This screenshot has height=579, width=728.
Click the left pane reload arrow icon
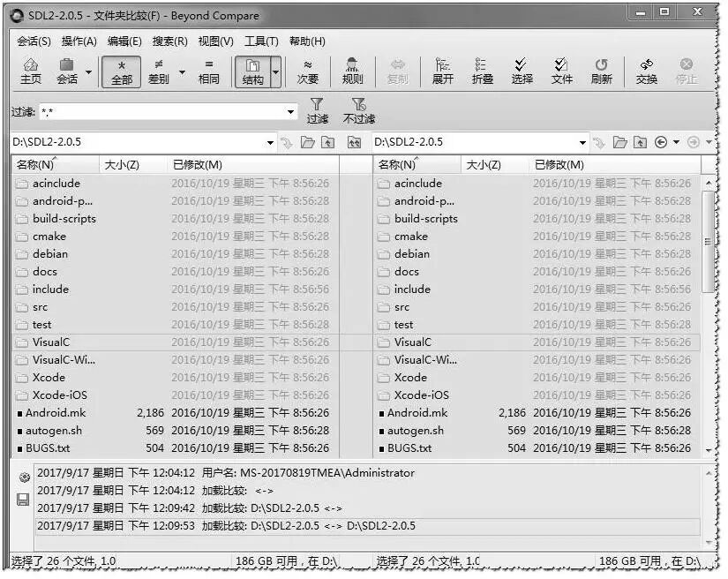(287, 143)
